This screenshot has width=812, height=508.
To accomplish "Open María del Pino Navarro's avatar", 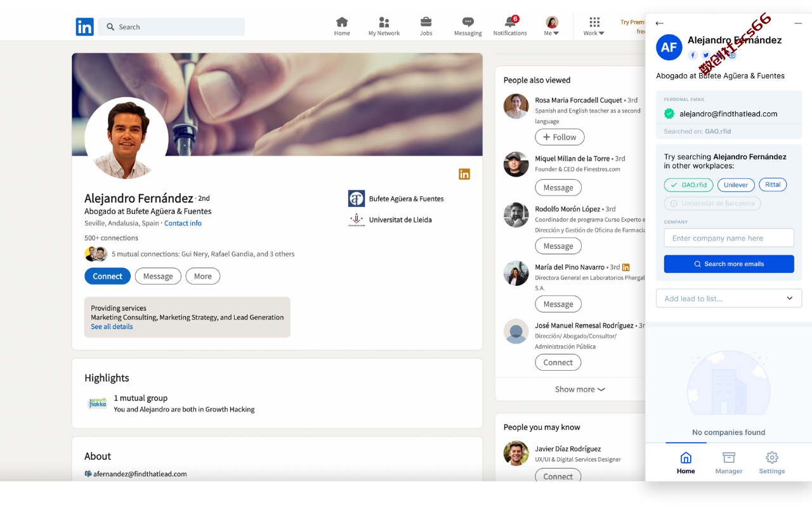I will point(516,273).
